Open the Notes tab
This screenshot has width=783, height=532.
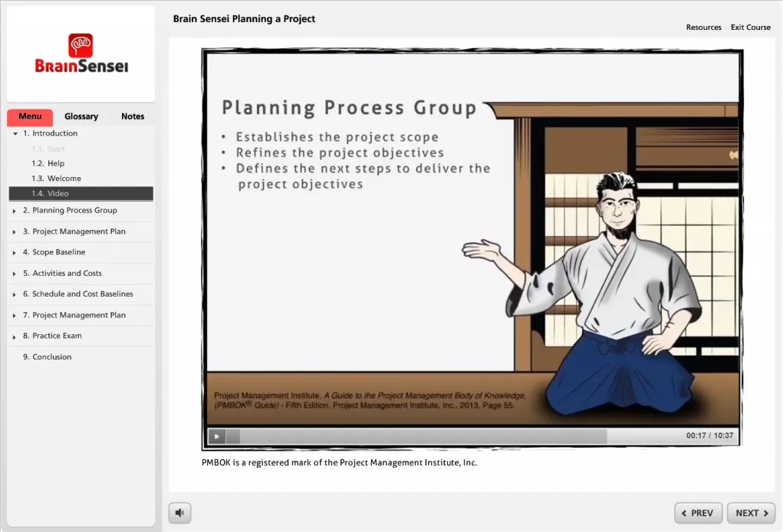click(x=133, y=117)
